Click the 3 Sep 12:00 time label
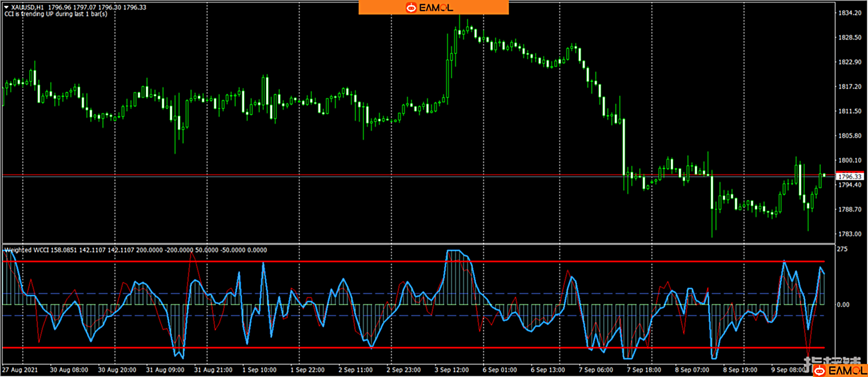Screen dimensions: 868x377 coord(451,370)
